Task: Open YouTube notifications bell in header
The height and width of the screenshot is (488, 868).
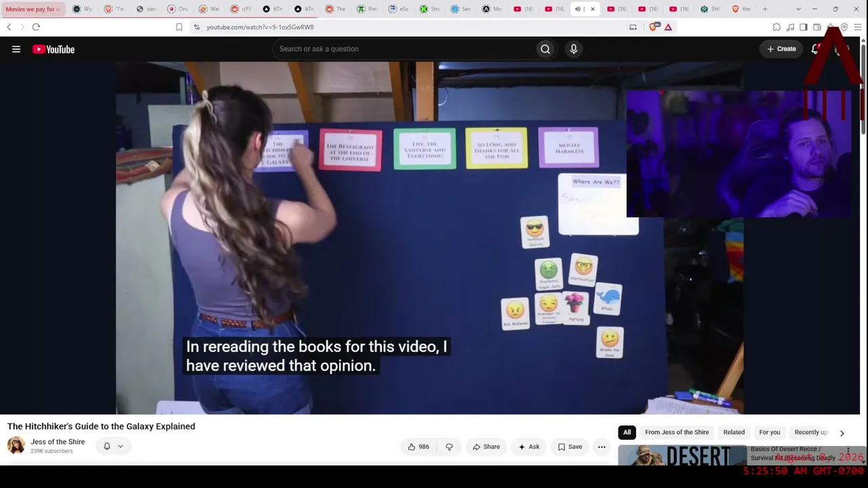Action: coord(816,49)
